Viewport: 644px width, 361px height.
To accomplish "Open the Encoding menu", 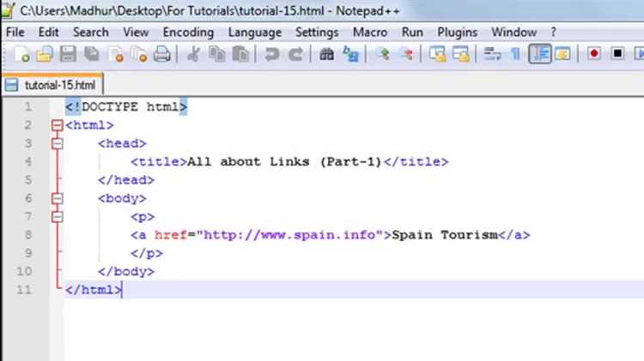I will coord(188,33).
